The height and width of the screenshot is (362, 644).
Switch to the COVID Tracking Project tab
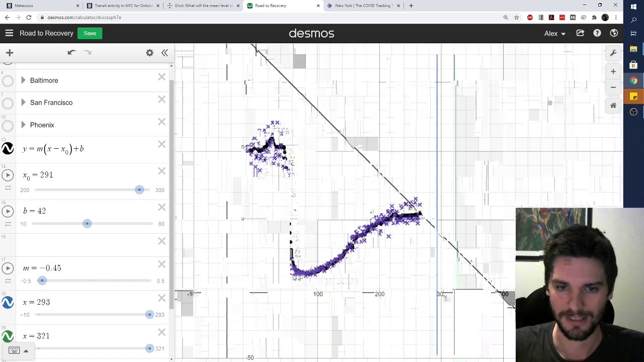pos(363,6)
